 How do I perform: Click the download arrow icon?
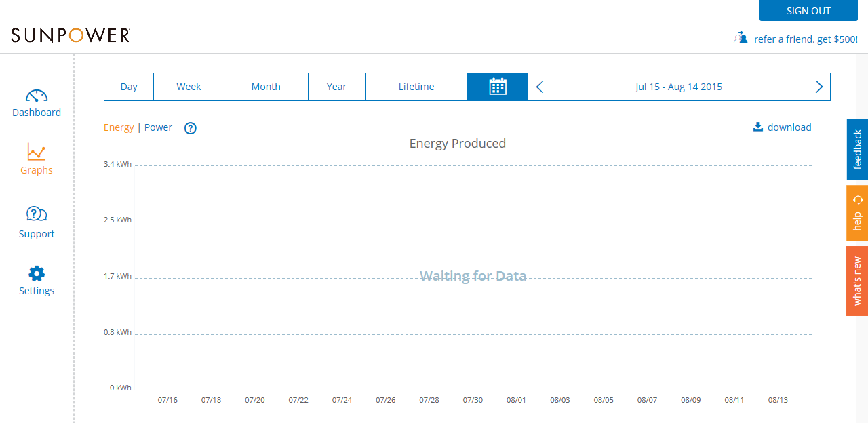pyautogui.click(x=758, y=127)
